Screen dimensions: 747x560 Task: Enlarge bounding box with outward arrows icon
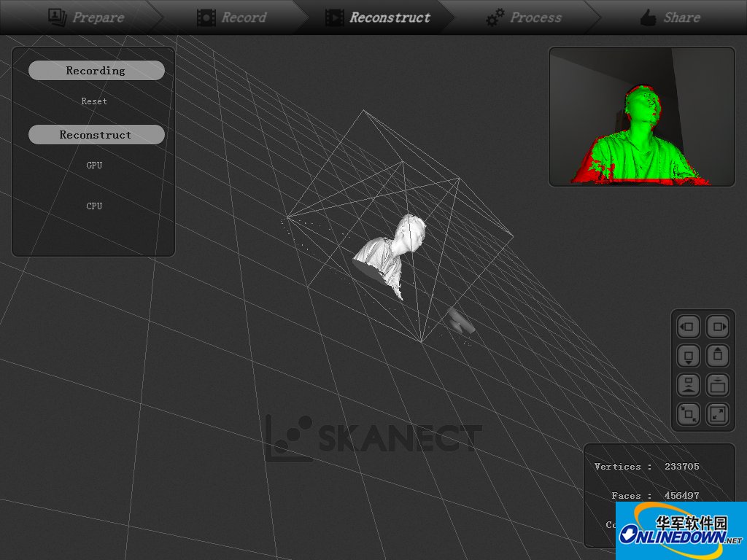click(x=718, y=414)
